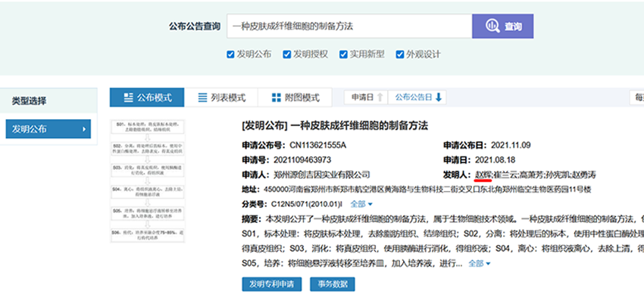Open the patent title 一种皮肤成纤维细胞的制备方法

coord(359,126)
